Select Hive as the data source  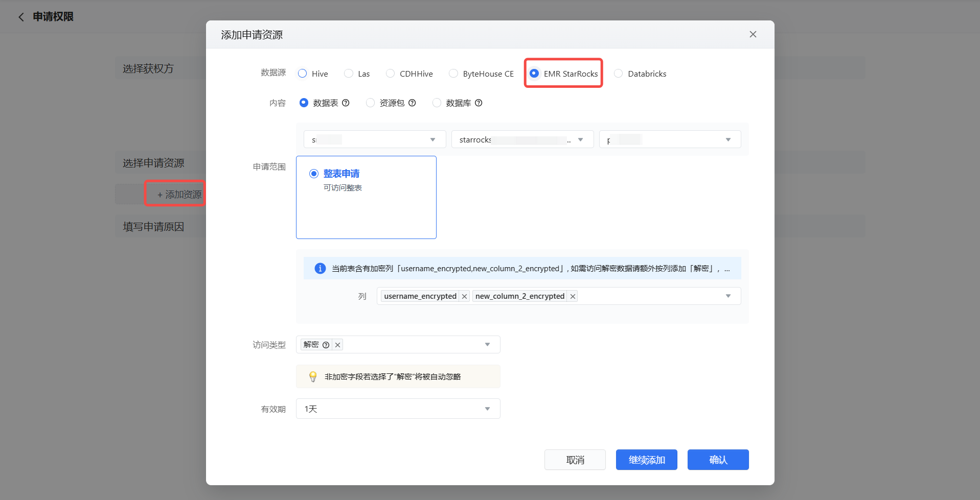[x=303, y=74]
